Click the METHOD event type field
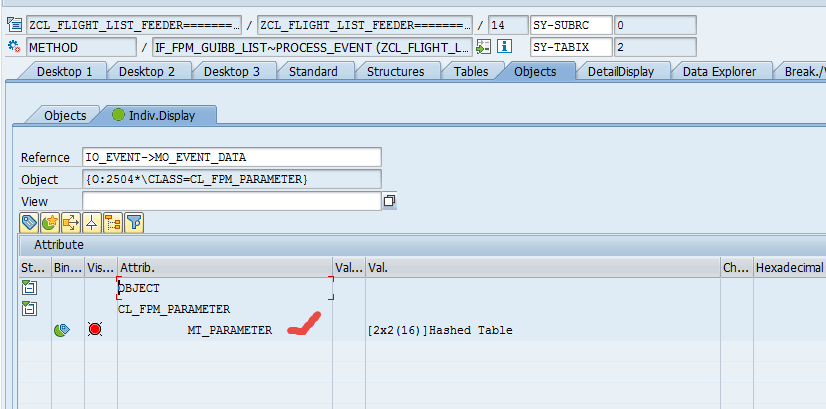Screen dimensions: 826x409 tap(81, 47)
